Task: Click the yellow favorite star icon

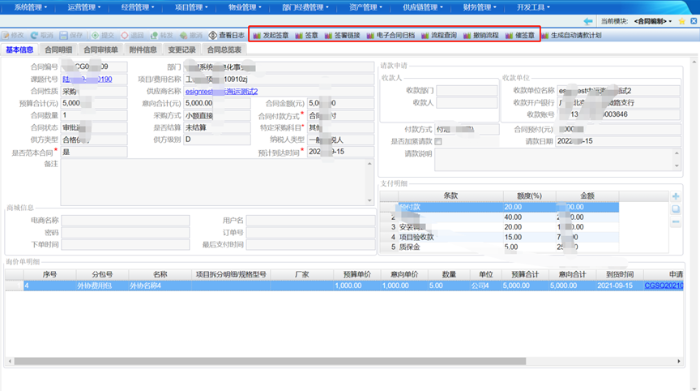Action: [682, 21]
